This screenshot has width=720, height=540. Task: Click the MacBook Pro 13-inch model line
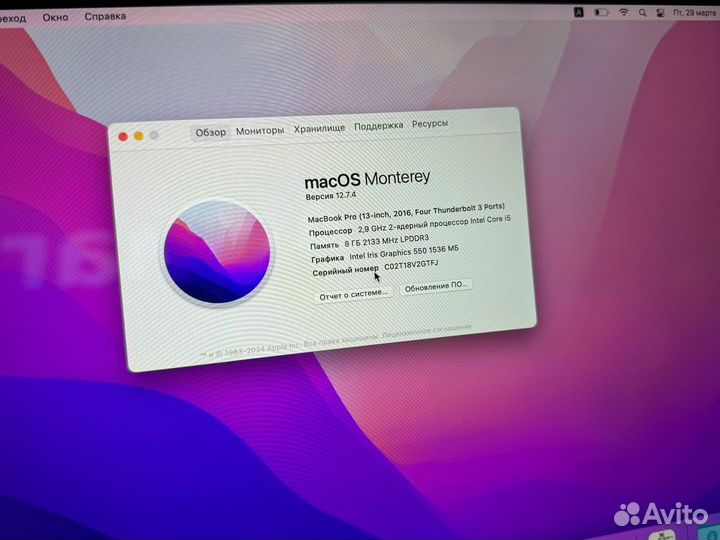(x=406, y=213)
